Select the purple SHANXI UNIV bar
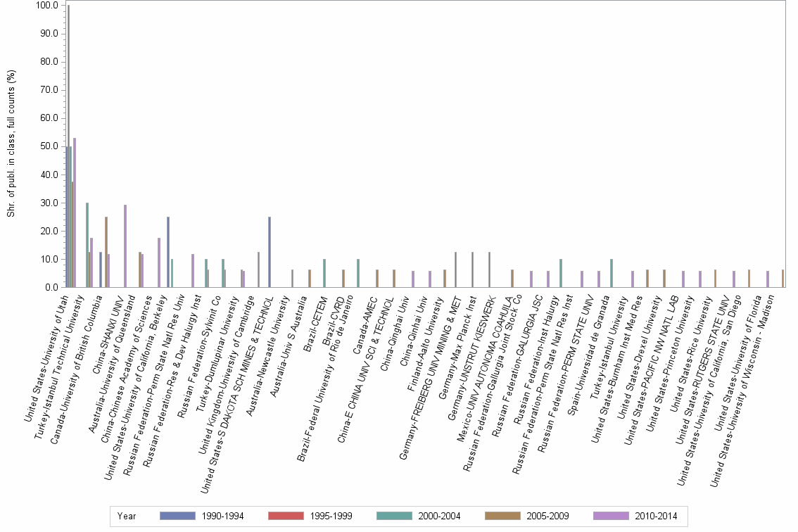This screenshot has width=798, height=532. (x=124, y=246)
